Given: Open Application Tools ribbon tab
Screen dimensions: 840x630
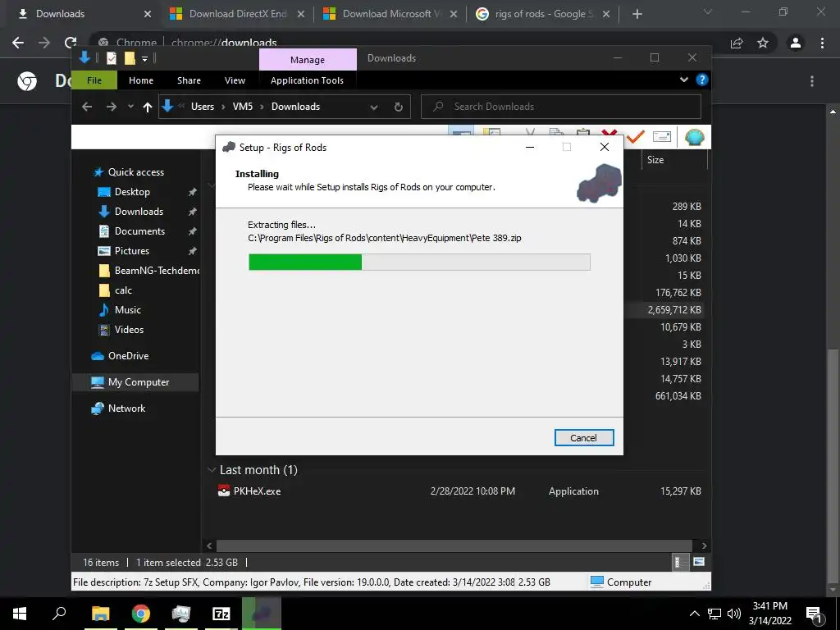Looking at the screenshot, I should pos(307,80).
